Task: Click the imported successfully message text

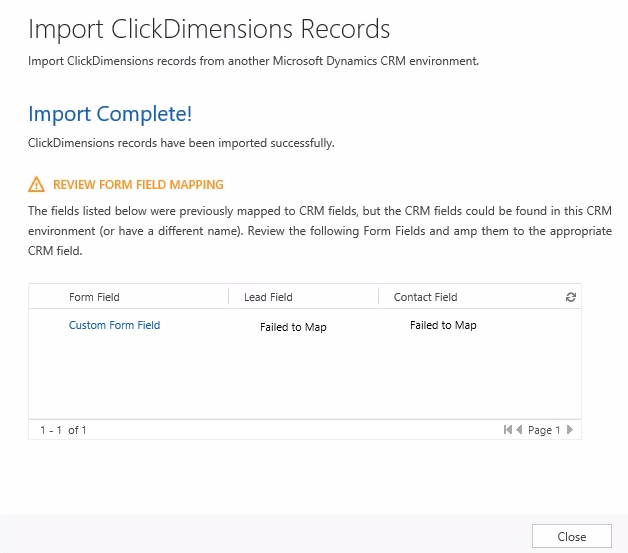Action: tap(181, 143)
